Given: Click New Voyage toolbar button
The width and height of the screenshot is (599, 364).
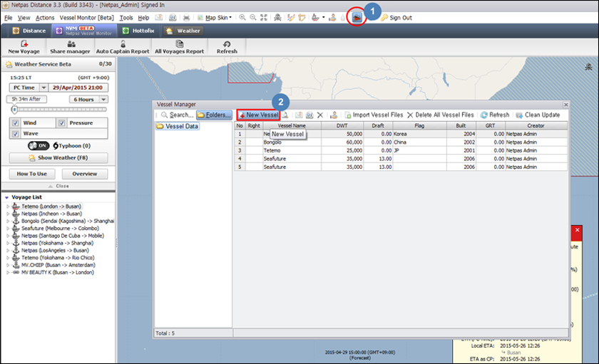Looking at the screenshot, I should coord(24,47).
